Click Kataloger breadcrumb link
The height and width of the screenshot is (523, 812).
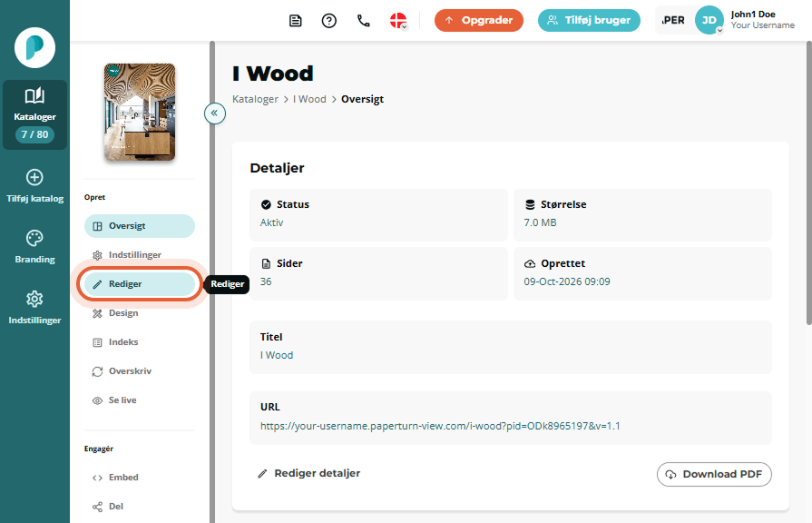pos(255,99)
